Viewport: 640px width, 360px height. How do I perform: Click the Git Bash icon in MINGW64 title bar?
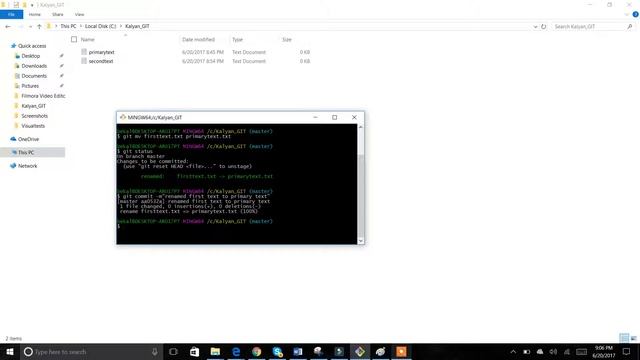(122, 117)
